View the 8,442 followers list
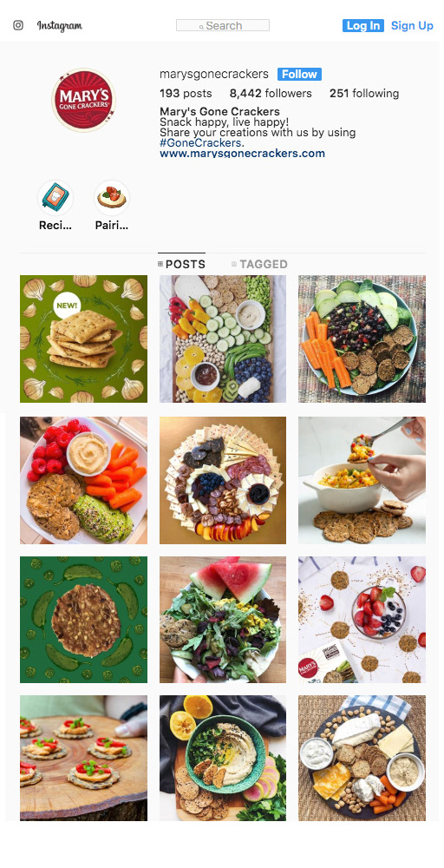 pos(271,94)
